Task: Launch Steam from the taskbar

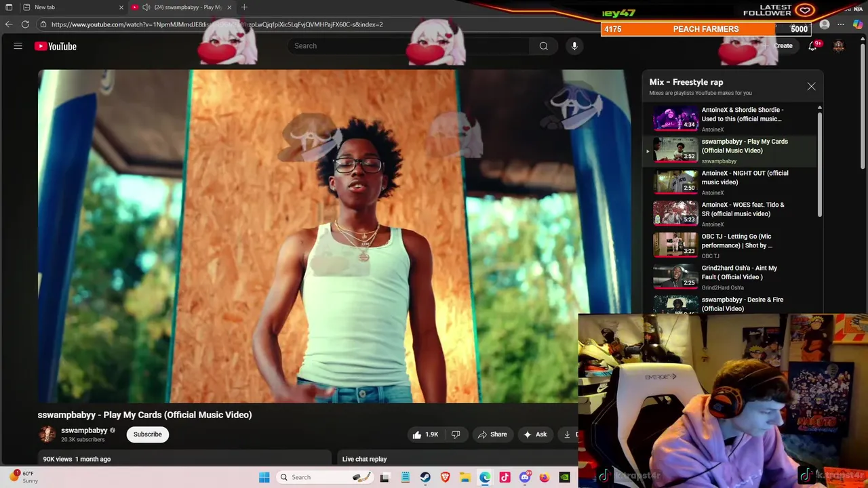Action: pyautogui.click(x=425, y=477)
